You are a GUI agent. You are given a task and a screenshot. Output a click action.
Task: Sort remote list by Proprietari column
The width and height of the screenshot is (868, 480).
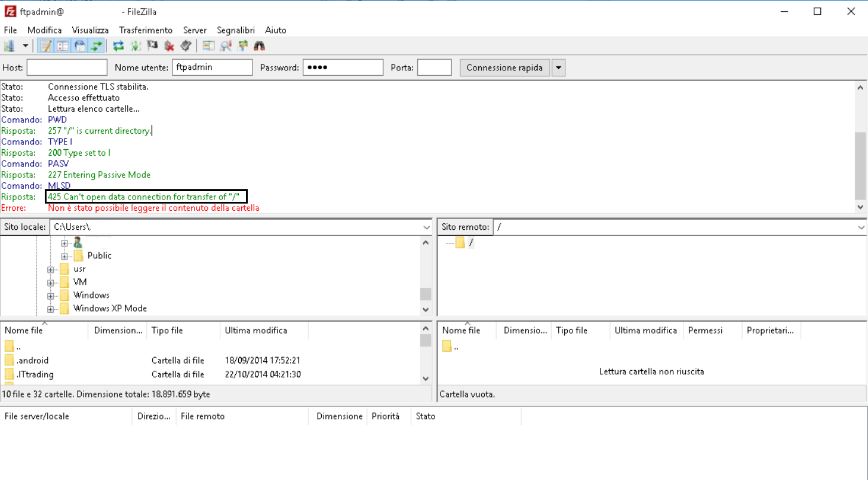[771, 330]
